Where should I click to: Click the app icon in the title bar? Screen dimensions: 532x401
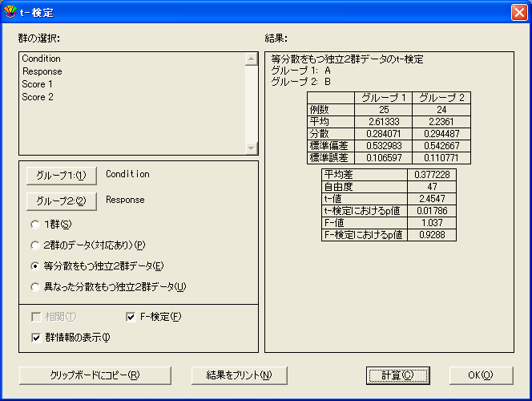tap(10, 12)
